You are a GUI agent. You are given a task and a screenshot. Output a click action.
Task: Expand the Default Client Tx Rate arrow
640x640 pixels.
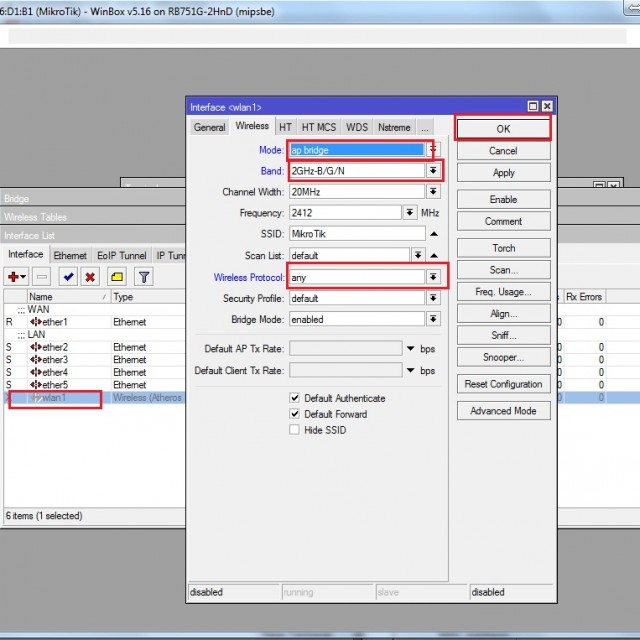[411, 370]
